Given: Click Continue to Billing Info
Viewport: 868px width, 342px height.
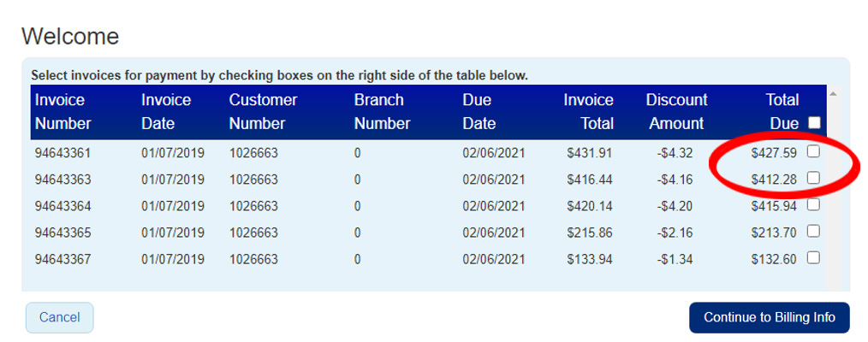Looking at the screenshot, I should (769, 317).
